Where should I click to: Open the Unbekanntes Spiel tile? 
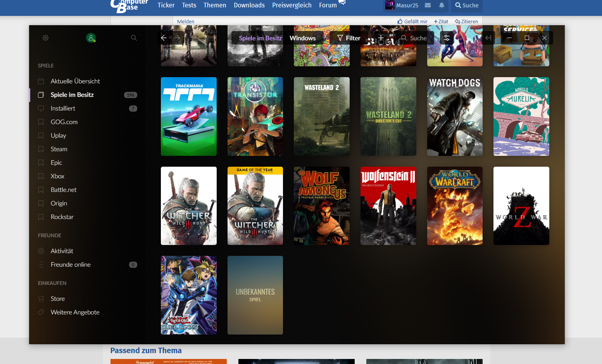point(255,295)
